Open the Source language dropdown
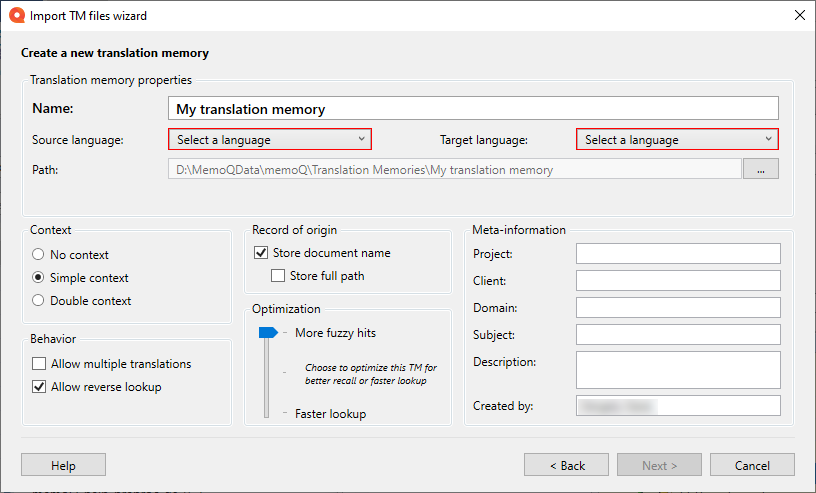Viewport: 816px width, 493px height. pos(270,140)
